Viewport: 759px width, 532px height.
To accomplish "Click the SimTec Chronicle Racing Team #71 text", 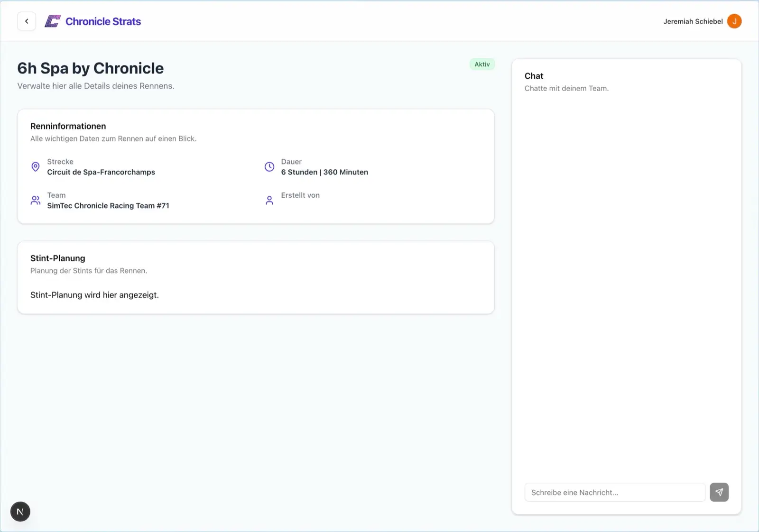I will (x=108, y=206).
